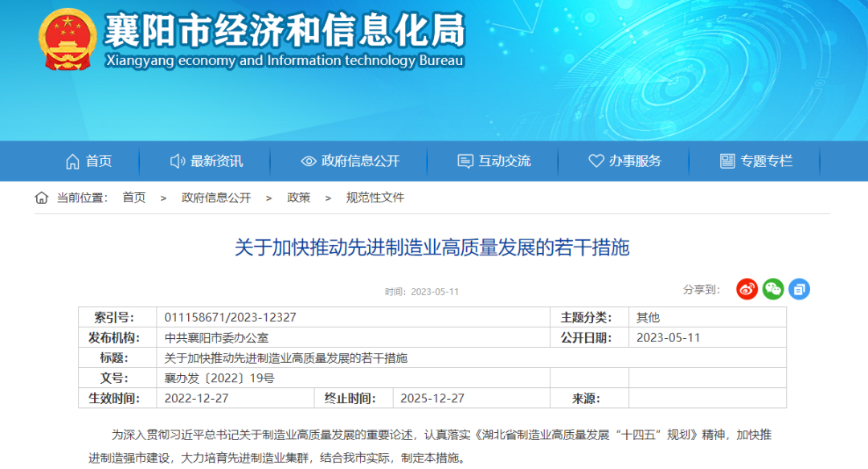Click the 发布机构 label cell
The width and height of the screenshot is (868, 469).
tap(117, 337)
